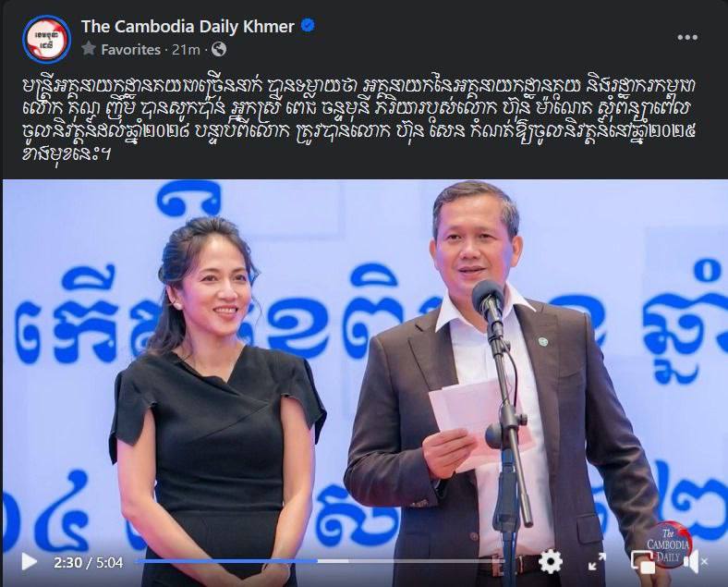This screenshot has height=587, width=728.
Task: Click the 21m post timestamp
Action: pos(186,49)
